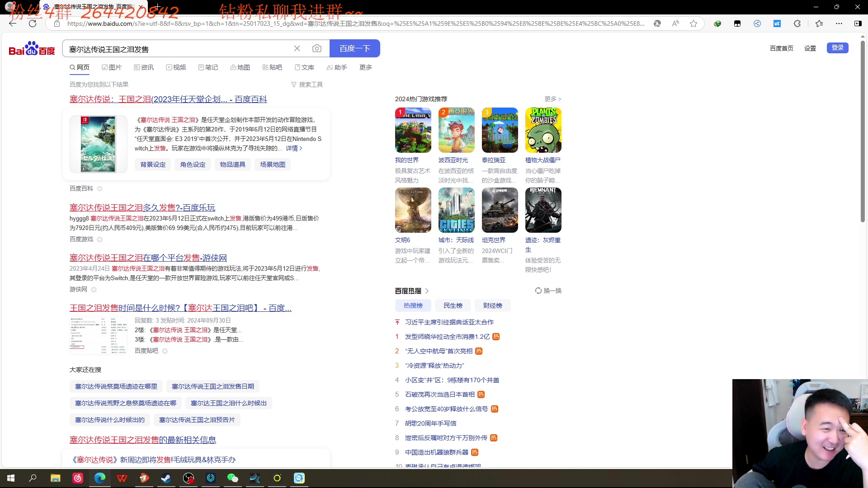Image resolution: width=868 pixels, height=488 pixels.
Task: Switch to 财经榜 hot list tab
Action: click(x=493, y=305)
